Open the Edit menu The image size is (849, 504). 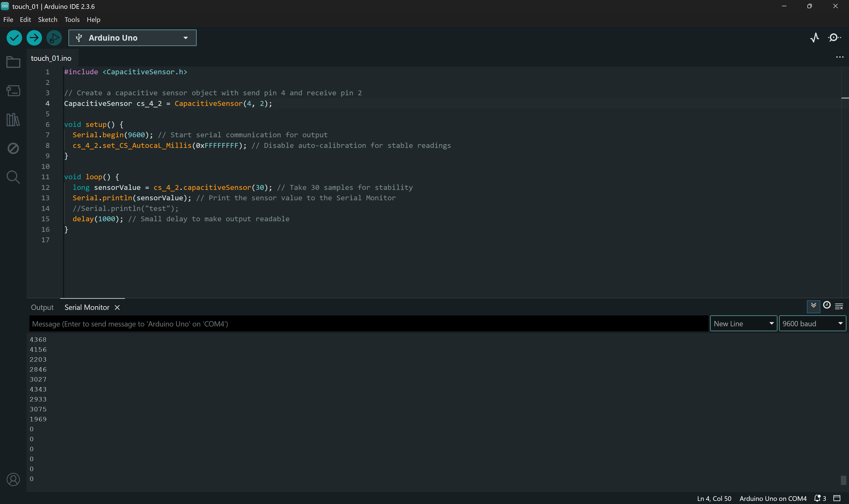pos(25,20)
